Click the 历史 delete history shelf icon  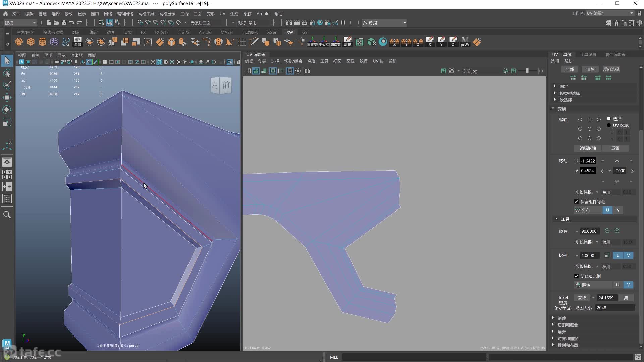pos(347,42)
